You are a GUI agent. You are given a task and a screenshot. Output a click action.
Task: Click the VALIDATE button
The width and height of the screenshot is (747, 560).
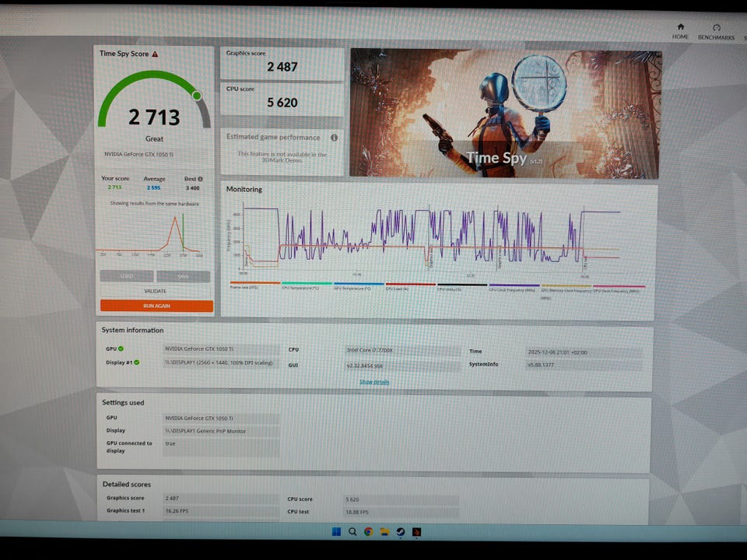156,291
